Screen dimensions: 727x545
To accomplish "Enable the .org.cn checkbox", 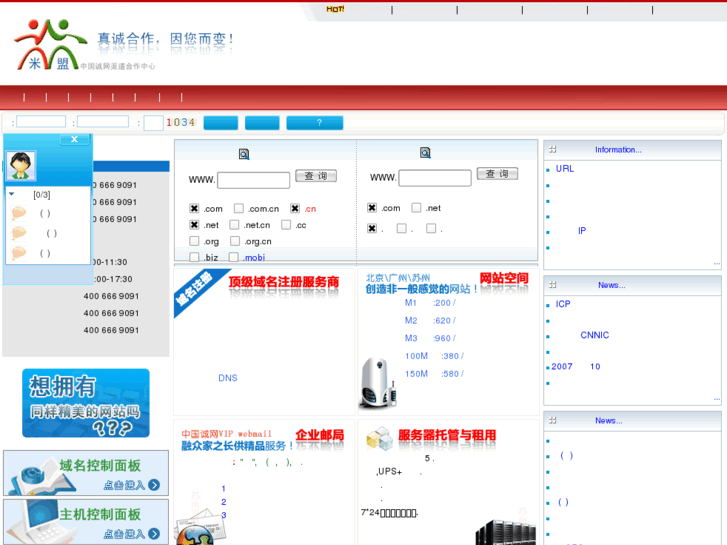I will 235,241.
